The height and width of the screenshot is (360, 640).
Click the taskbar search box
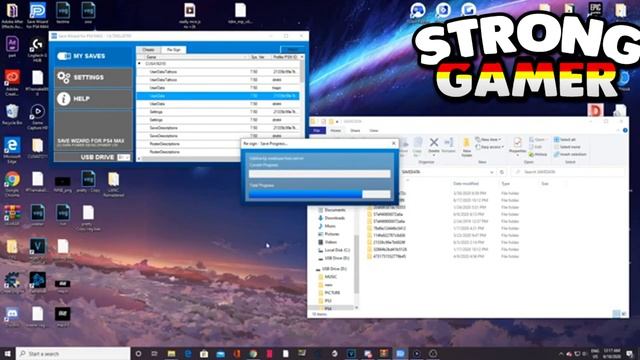point(73,353)
